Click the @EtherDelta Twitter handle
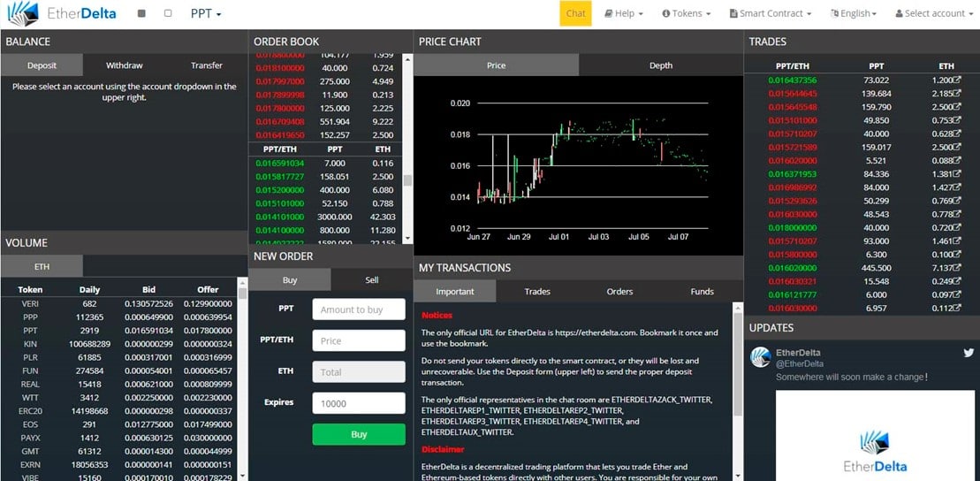 click(800, 364)
